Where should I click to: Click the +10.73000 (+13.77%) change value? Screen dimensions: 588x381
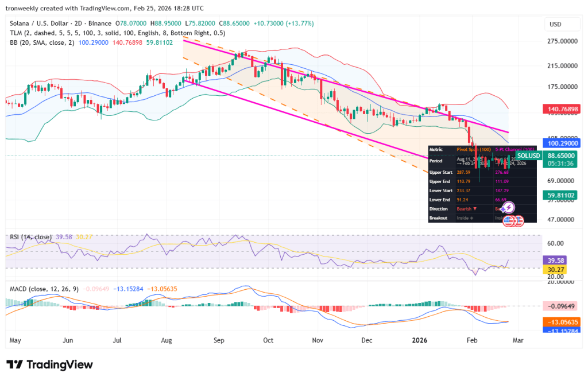coord(284,23)
